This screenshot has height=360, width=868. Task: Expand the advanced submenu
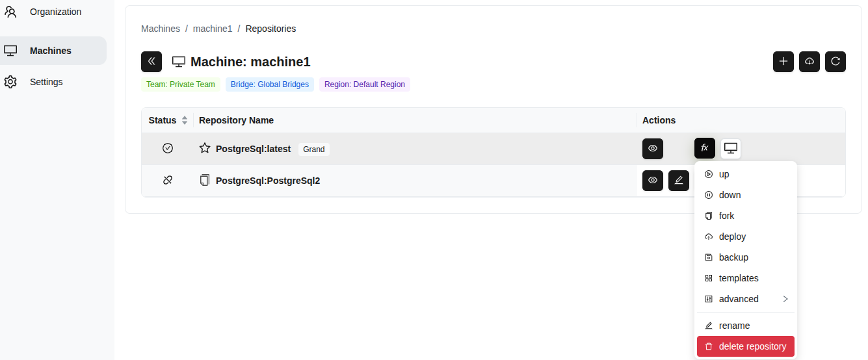tap(746, 299)
